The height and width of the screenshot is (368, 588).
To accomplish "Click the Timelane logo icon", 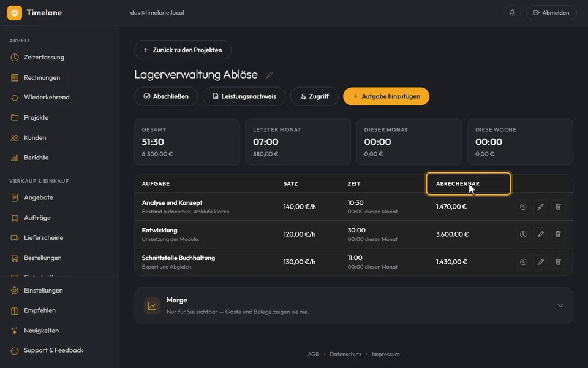I will (x=15, y=13).
